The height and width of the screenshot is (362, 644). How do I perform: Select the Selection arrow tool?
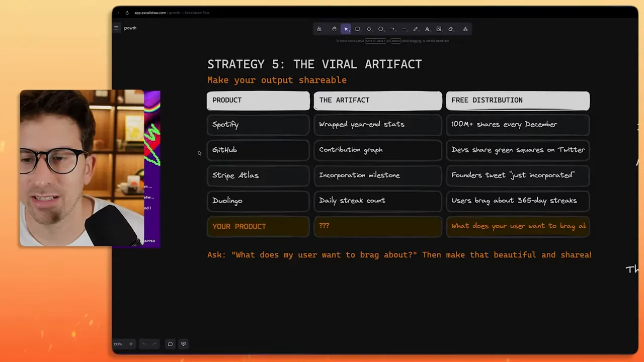[346, 29]
